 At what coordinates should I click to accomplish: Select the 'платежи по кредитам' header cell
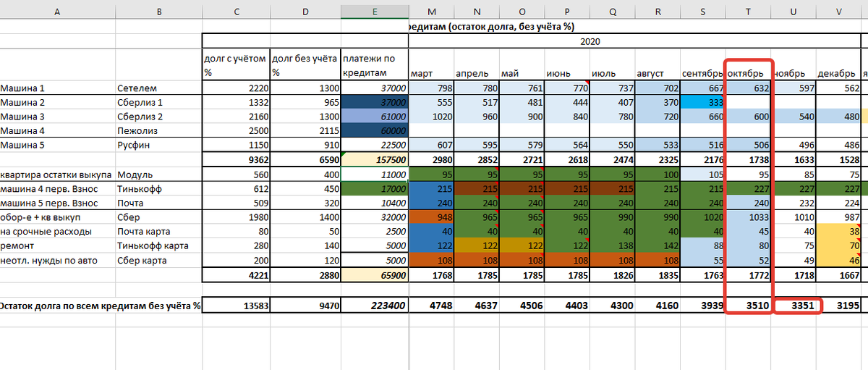tap(374, 65)
